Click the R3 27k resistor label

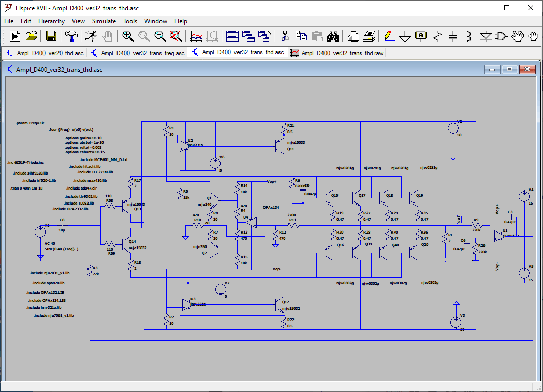tap(96, 271)
